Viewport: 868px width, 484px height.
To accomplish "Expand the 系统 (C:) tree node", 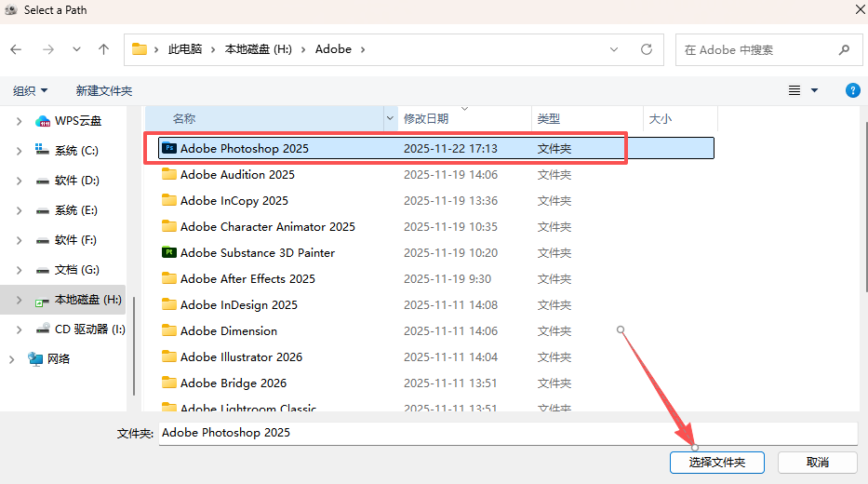I will [x=19, y=151].
